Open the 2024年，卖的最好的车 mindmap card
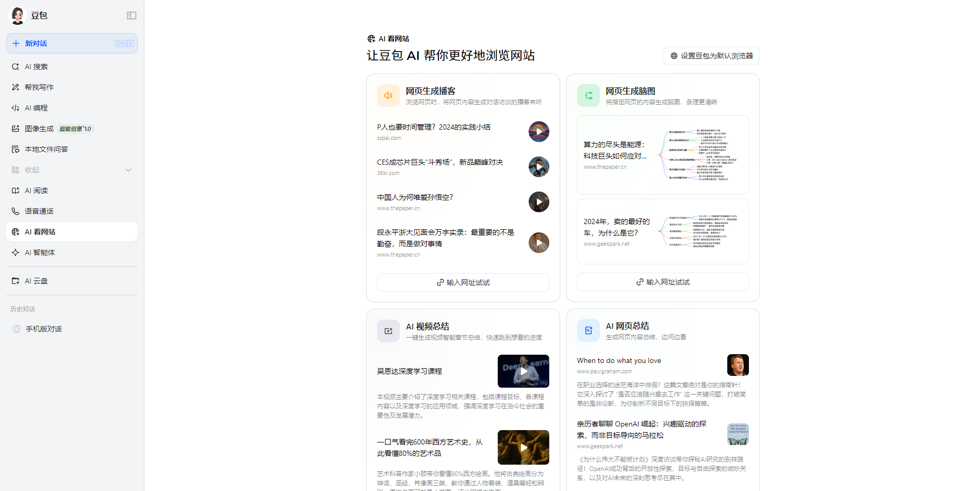The image size is (980, 491). pos(663,232)
